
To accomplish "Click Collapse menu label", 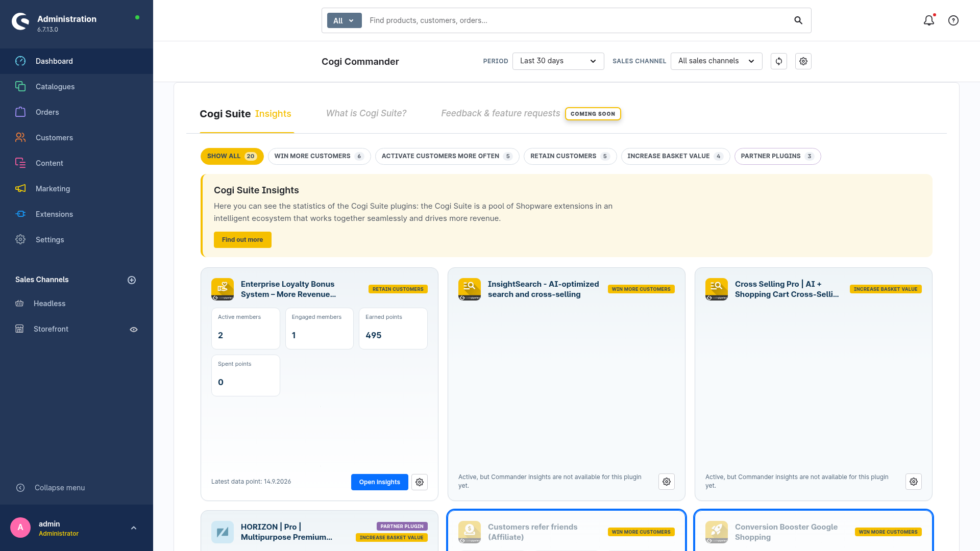I will tap(60, 488).
